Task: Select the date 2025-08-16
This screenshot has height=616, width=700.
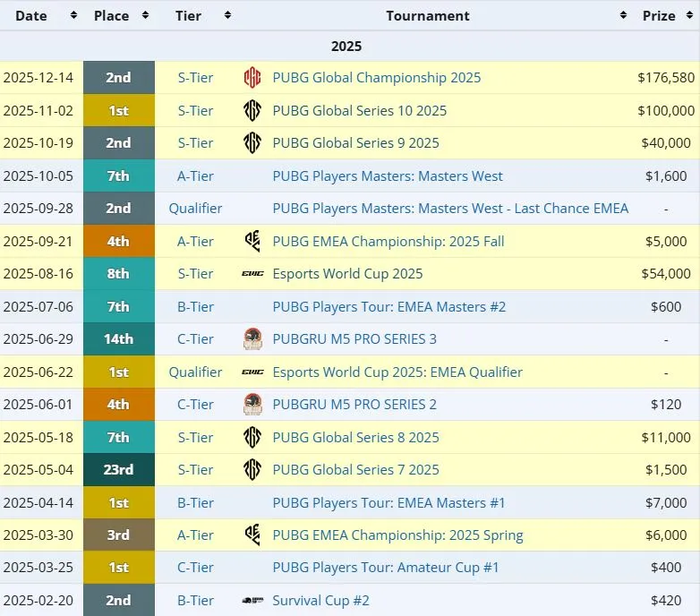Action: coord(38,274)
